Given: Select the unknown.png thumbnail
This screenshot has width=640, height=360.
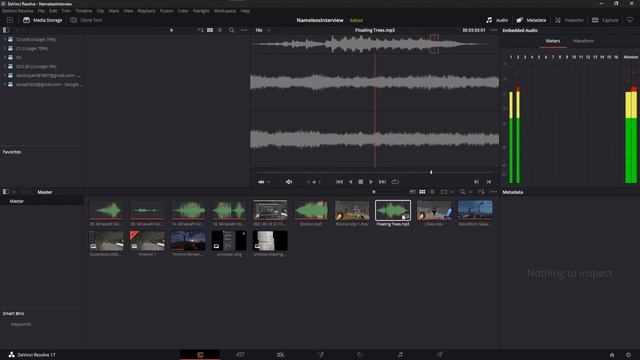Looking at the screenshot, I should coord(229,240).
